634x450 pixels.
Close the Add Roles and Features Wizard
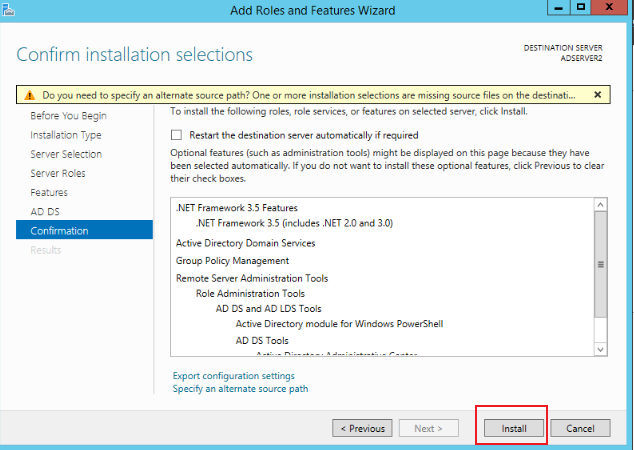pos(609,7)
